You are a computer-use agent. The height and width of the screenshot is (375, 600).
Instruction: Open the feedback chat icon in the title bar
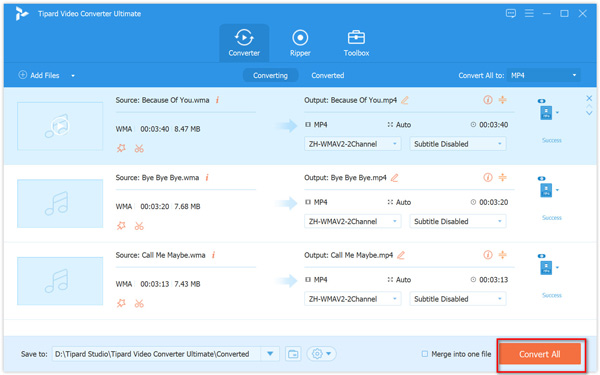tap(511, 14)
